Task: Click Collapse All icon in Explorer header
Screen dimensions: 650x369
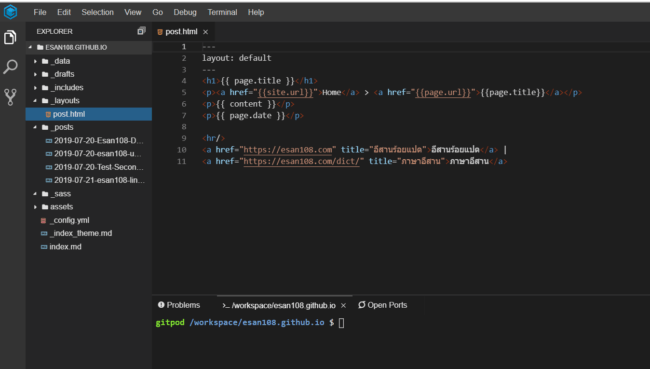Action: [141, 31]
